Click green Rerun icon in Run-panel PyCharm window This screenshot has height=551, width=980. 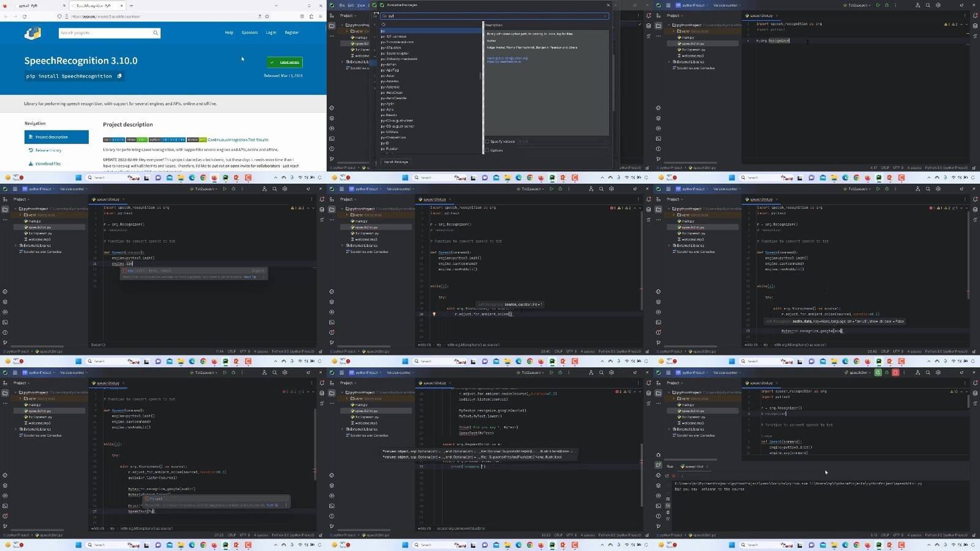click(x=878, y=372)
